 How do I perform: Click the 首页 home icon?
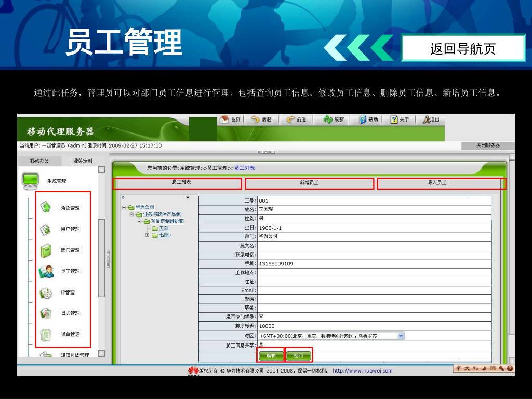point(224,119)
